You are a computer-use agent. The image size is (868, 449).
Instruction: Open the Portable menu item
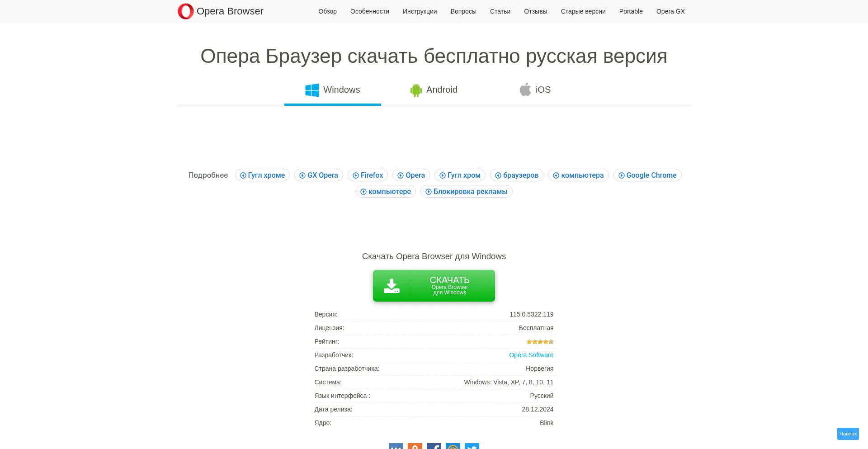tap(631, 11)
